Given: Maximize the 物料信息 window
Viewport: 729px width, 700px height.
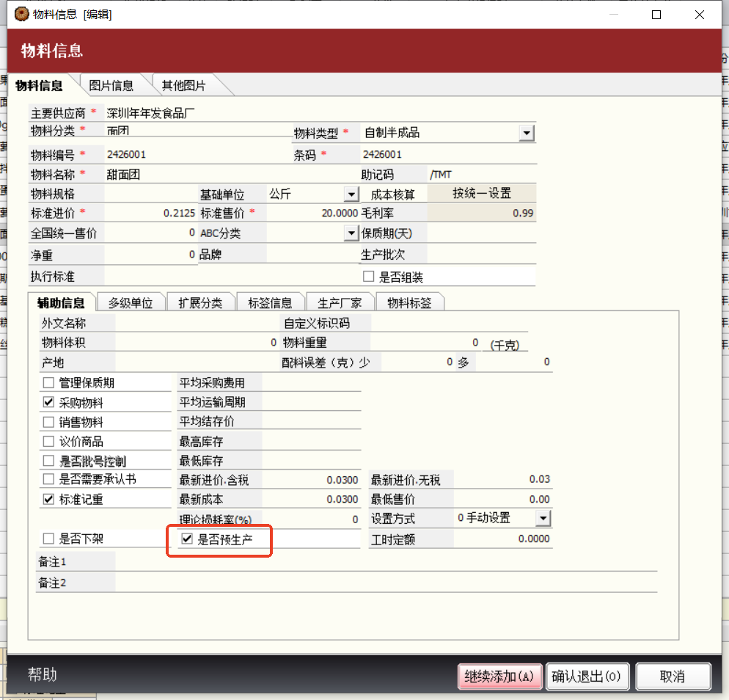Looking at the screenshot, I should (656, 15).
